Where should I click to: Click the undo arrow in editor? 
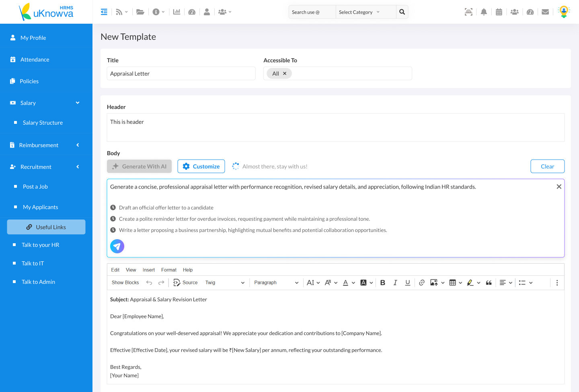149,283
